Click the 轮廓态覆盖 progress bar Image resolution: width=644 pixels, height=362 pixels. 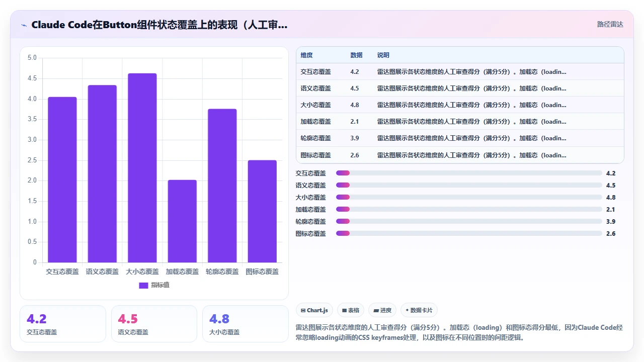tap(469, 221)
